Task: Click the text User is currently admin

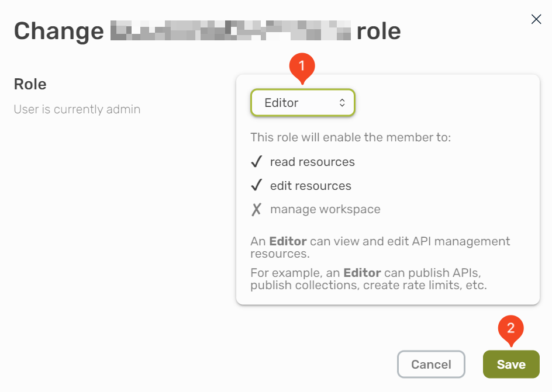Action: [77, 109]
